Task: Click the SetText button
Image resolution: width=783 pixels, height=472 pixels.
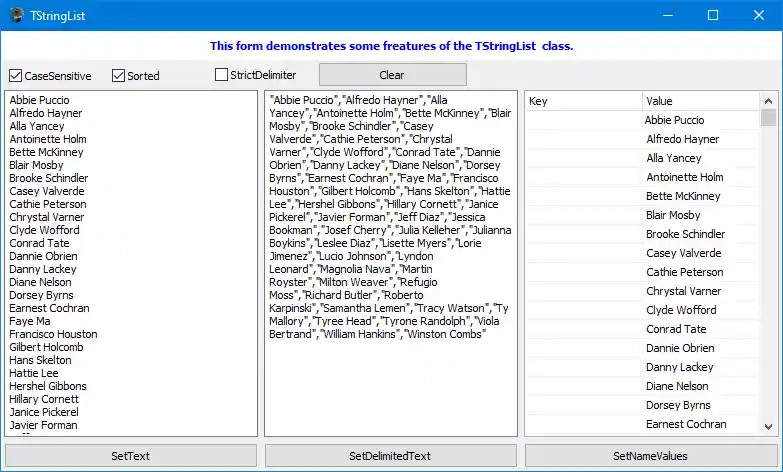Action: click(131, 456)
